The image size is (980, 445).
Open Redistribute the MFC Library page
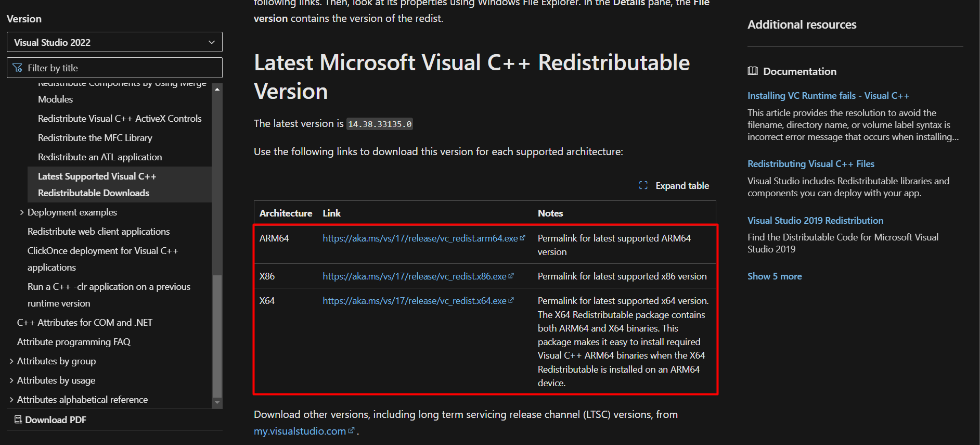pyautogui.click(x=95, y=138)
